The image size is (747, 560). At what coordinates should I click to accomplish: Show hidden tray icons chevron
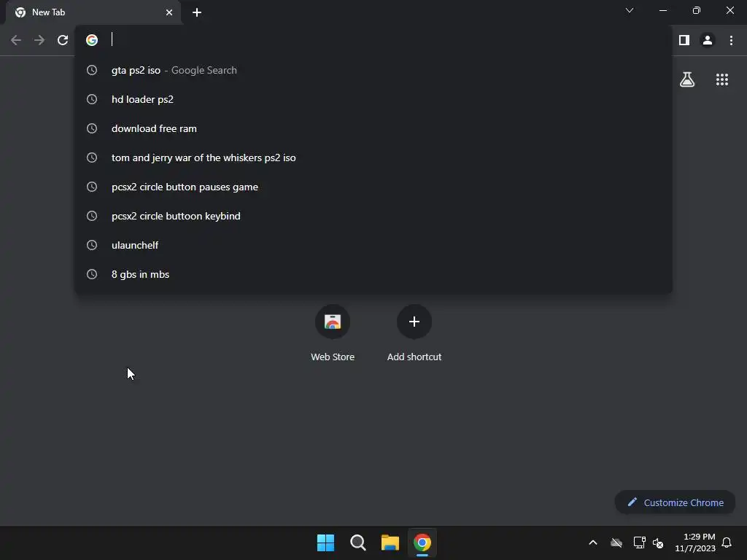(x=593, y=542)
